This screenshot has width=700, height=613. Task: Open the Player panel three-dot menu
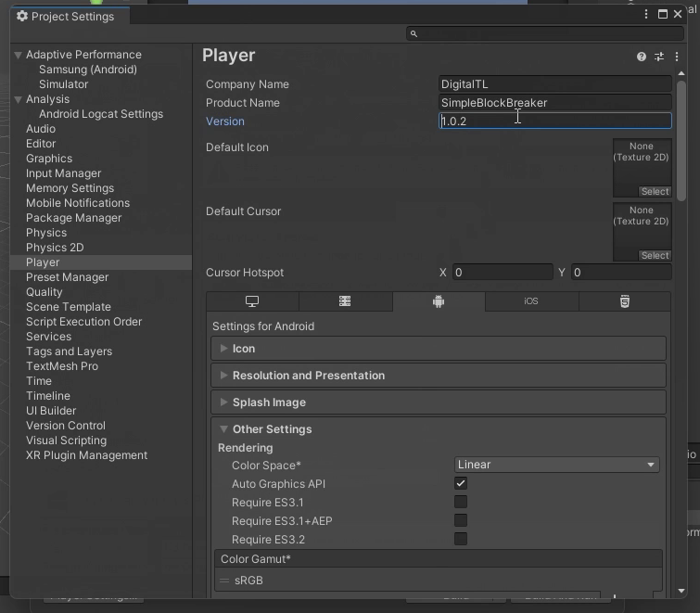coord(677,57)
